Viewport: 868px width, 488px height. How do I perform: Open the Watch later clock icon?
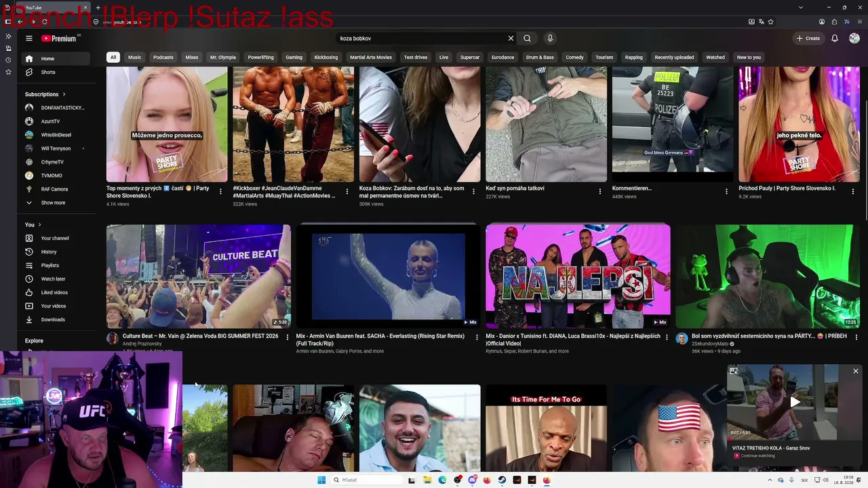[29, 279]
